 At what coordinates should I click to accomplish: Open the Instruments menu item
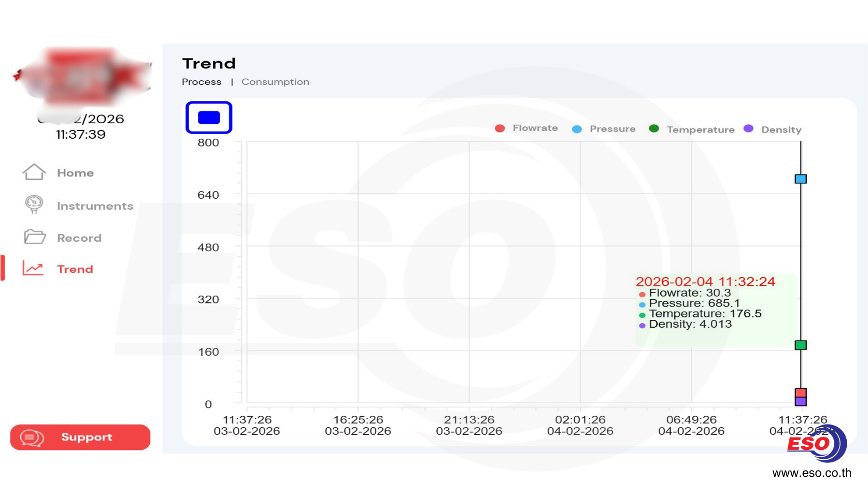[x=95, y=206]
